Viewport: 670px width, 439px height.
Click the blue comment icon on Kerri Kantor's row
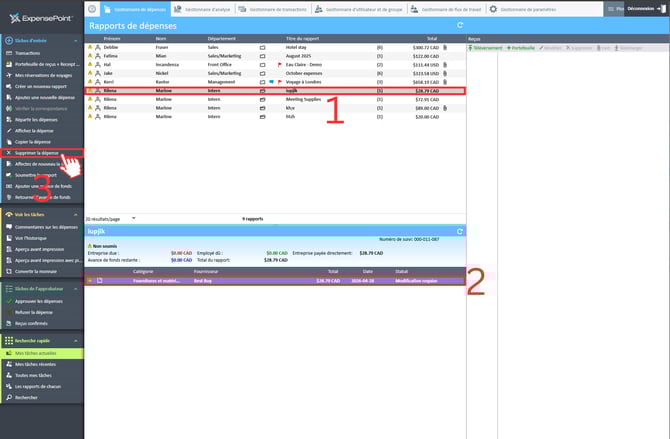270,81
